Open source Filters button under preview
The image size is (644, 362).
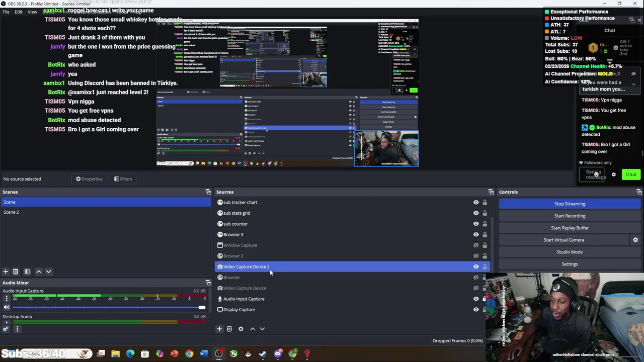123,179
